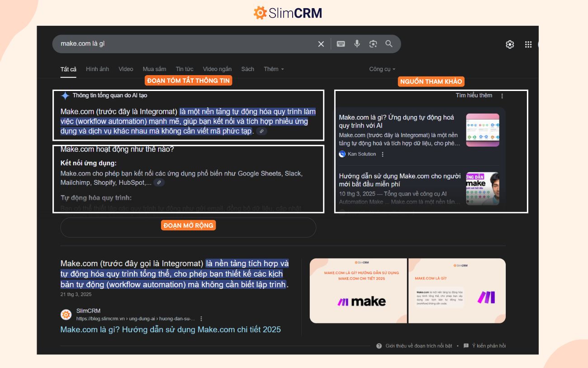Expand the Thêm dropdown
The image size is (588, 368).
[274, 69]
